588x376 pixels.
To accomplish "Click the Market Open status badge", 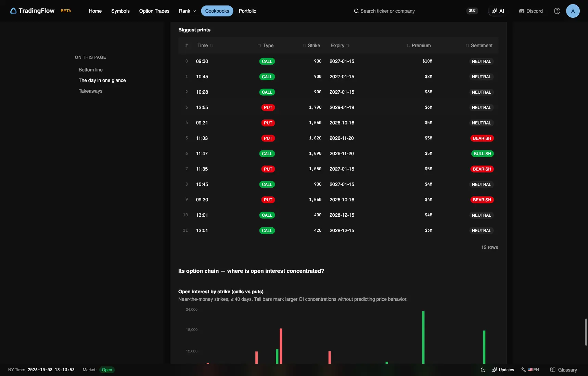I will [107, 370].
